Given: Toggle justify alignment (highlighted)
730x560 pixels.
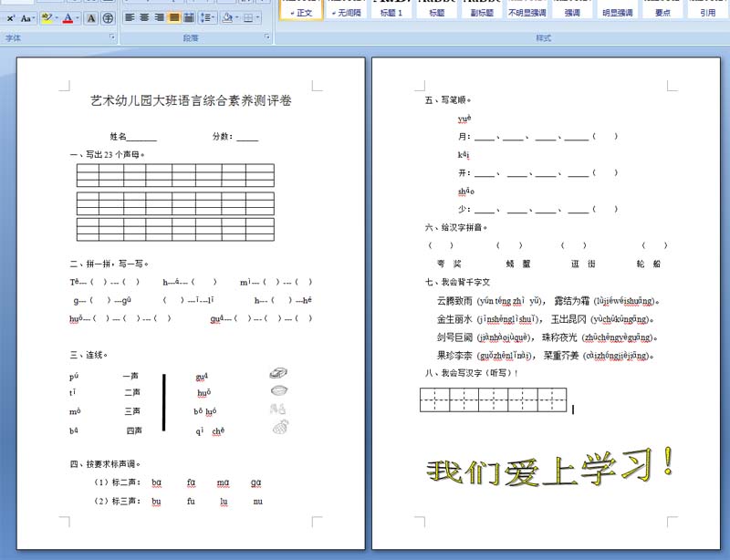Looking at the screenshot, I should [174, 17].
